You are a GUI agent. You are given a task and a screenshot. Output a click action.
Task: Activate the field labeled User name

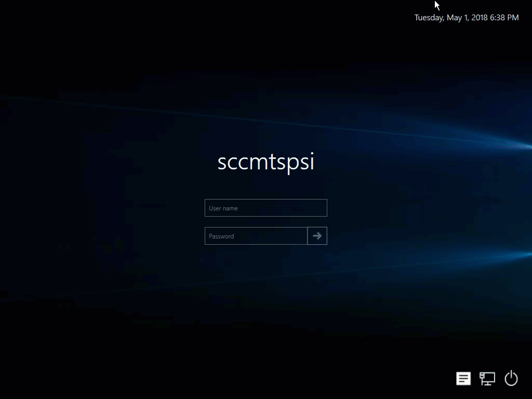(x=265, y=208)
